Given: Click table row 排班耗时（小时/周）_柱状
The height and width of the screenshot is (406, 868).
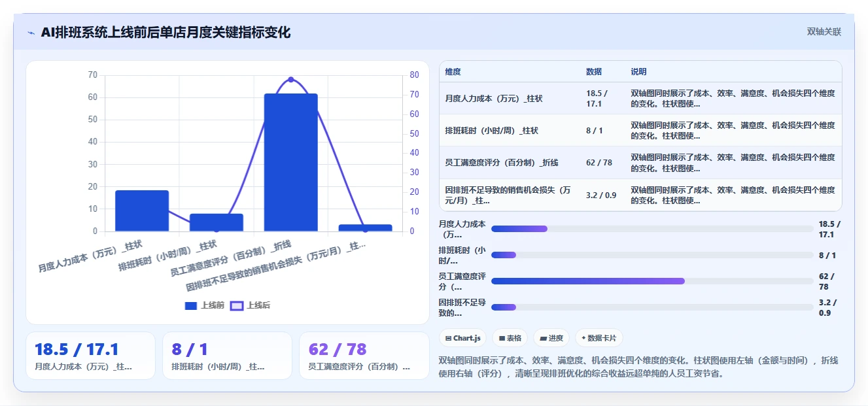Looking at the screenshot, I should point(640,130).
